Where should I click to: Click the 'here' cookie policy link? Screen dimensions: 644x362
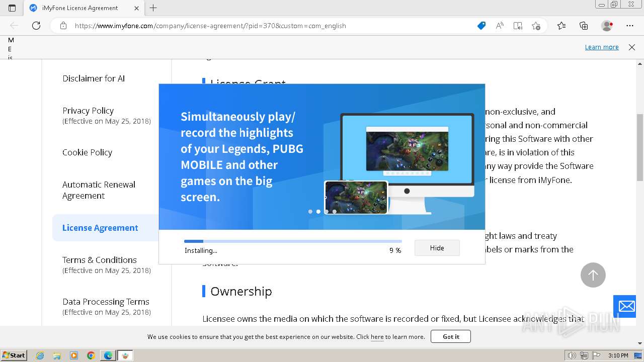pos(377,337)
